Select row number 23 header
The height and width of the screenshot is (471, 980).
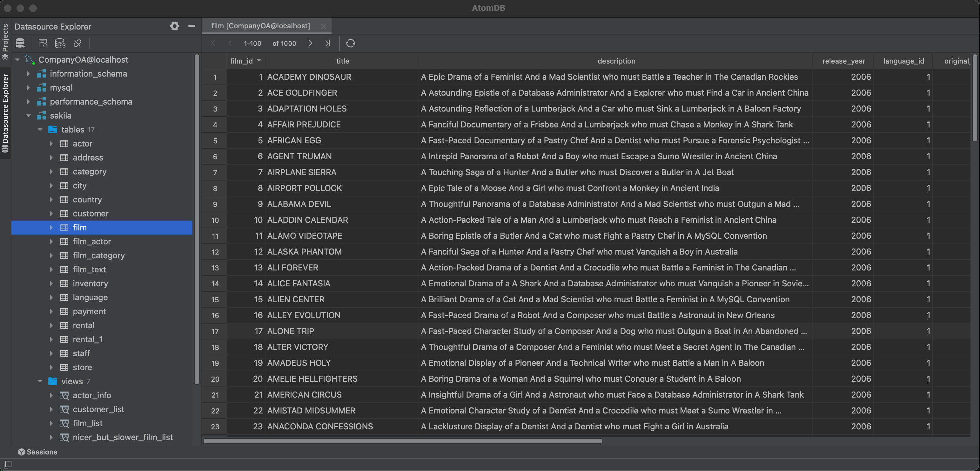pos(215,427)
